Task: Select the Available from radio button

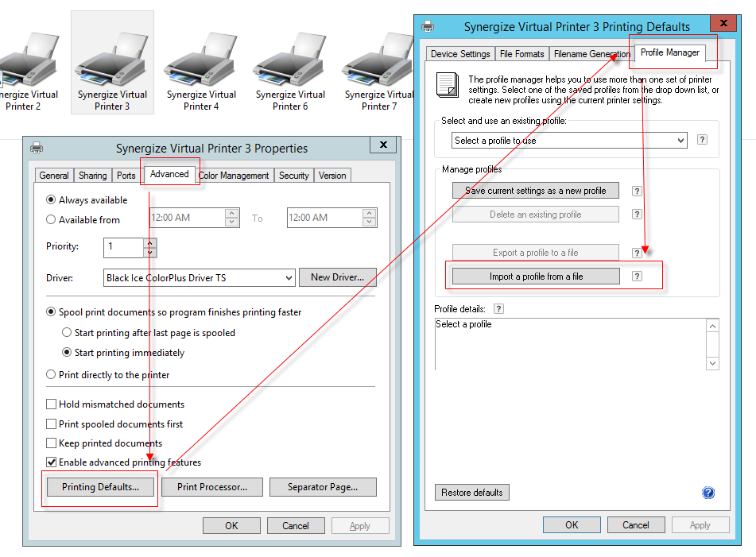Action: click(51, 220)
